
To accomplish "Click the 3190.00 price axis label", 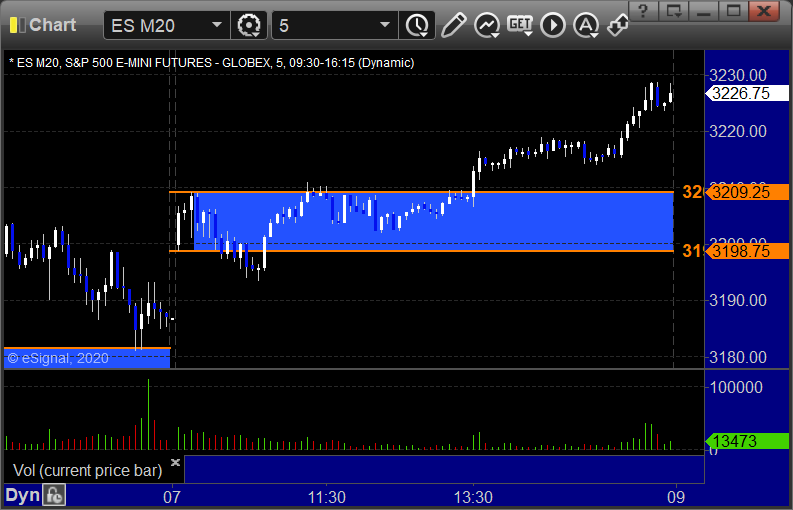I will 738,301.
